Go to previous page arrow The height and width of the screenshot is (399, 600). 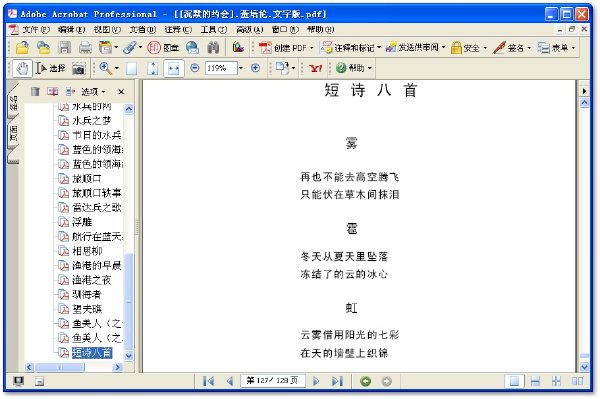pos(230,381)
